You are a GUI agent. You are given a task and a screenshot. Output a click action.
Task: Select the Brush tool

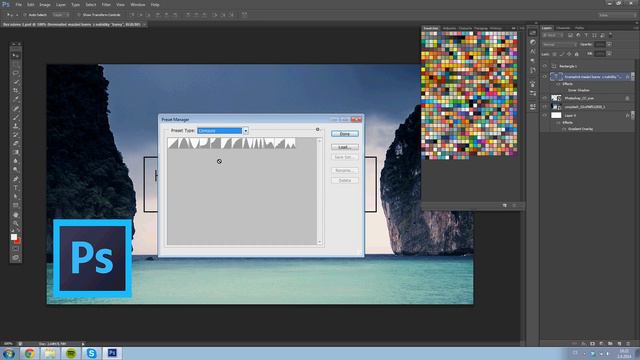point(16,117)
